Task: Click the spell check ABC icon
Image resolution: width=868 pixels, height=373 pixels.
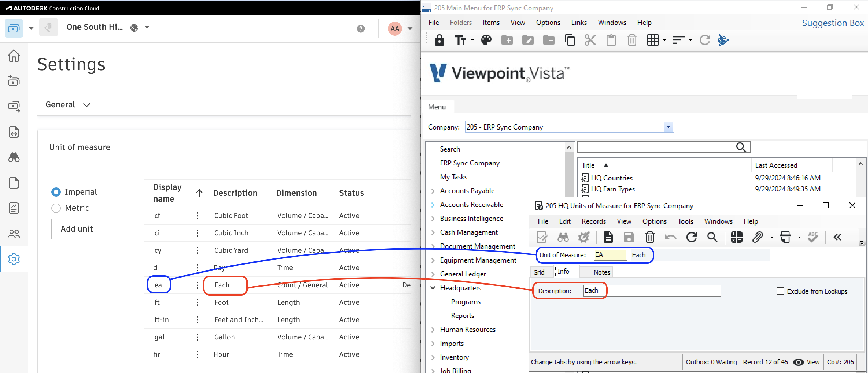Action: click(x=813, y=237)
